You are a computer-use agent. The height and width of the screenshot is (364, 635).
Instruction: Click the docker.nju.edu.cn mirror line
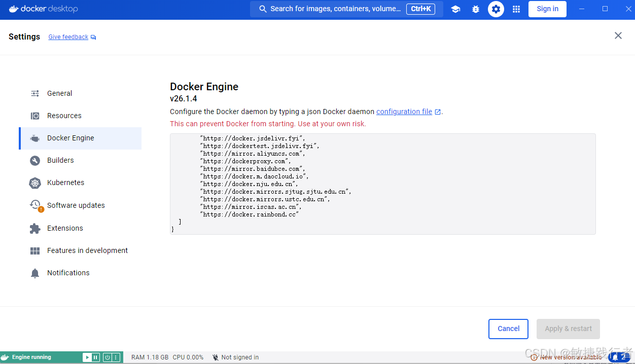[250, 184]
